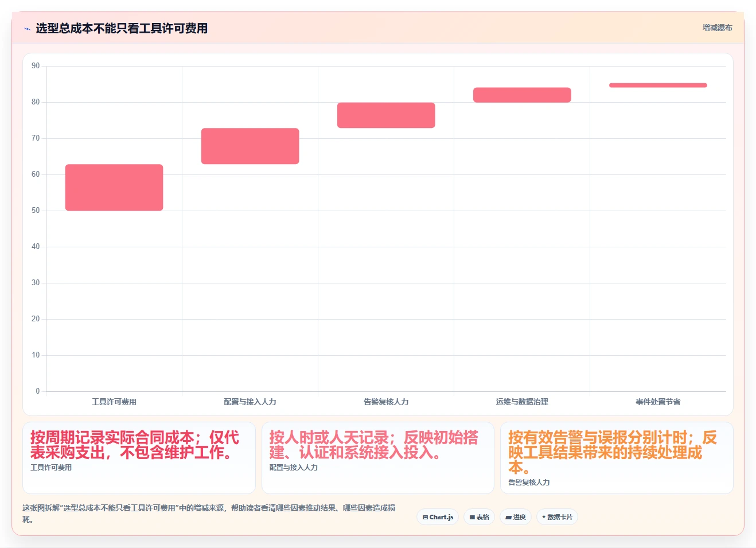This screenshot has width=756, height=548.
Task: Click the y-axis value 80
Action: (x=36, y=102)
